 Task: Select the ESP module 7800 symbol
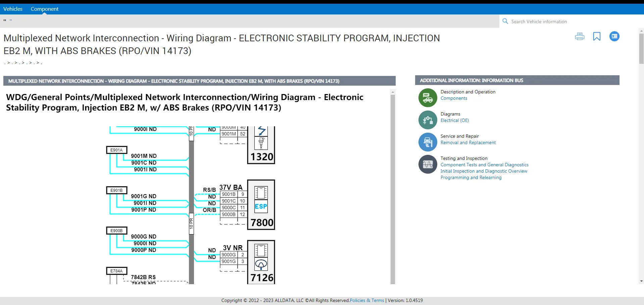[261, 205]
